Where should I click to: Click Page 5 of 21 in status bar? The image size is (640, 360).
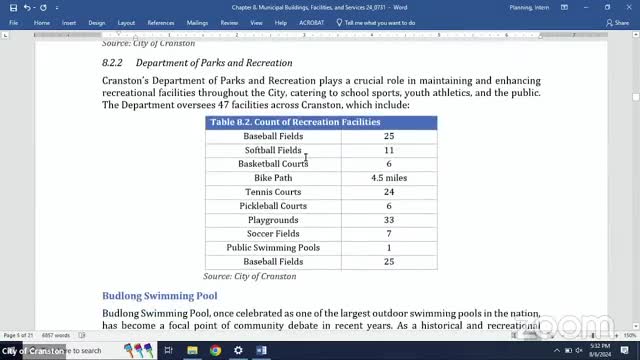point(18,336)
